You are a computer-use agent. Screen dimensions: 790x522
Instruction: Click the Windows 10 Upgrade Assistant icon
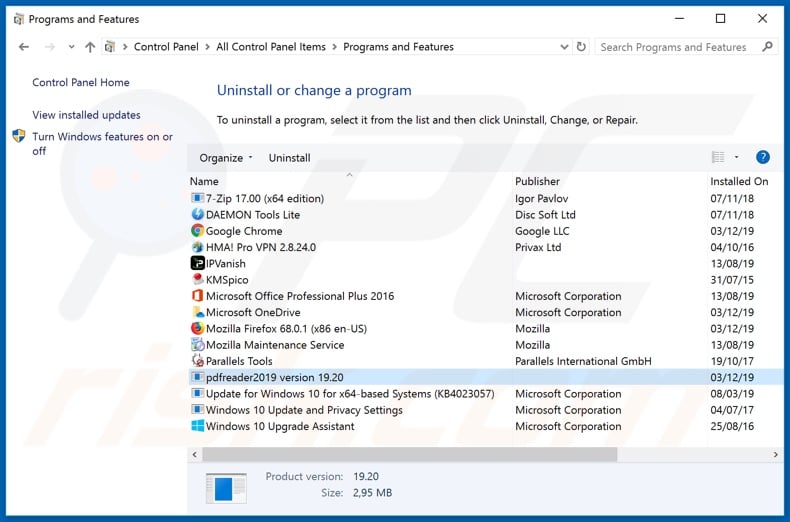click(198, 426)
